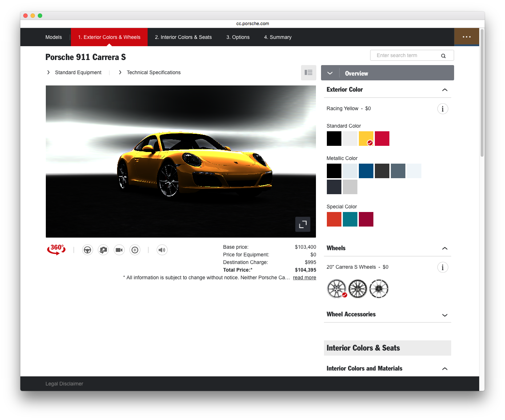Choose the slate blue-grey metallic swatch

[398, 171]
